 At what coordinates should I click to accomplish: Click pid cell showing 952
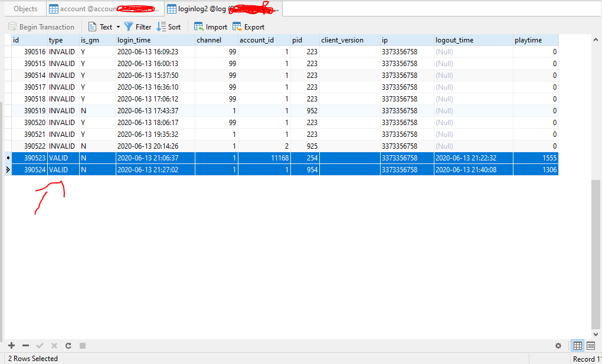pyautogui.click(x=305, y=110)
